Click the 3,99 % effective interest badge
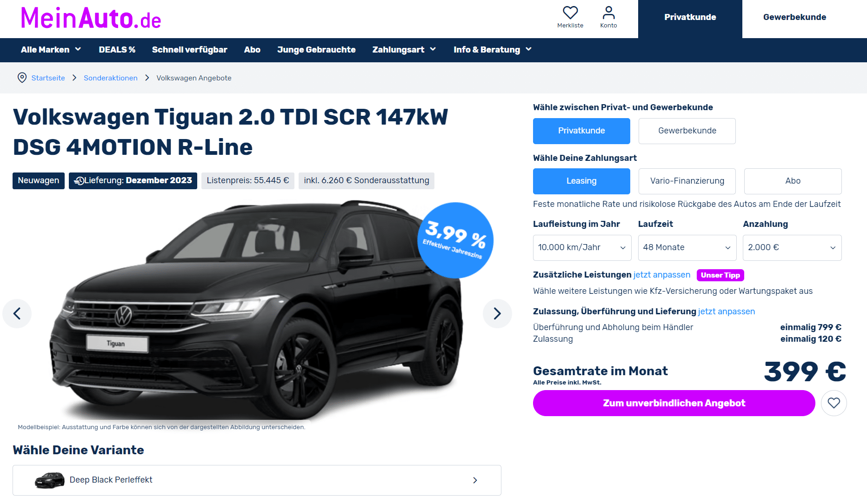Screen dimensions: 867x504 pos(455,240)
